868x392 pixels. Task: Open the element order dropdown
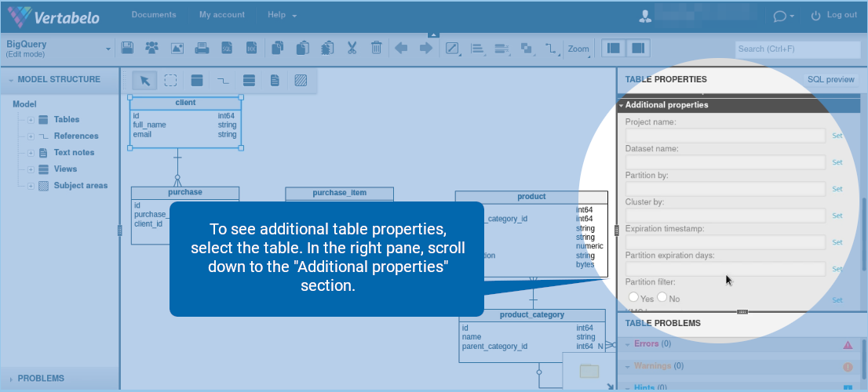[527, 48]
